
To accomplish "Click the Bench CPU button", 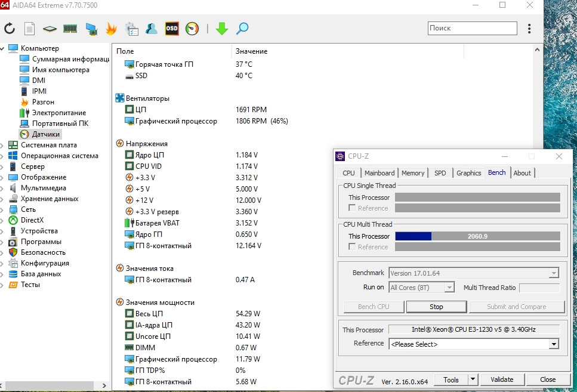I will pos(374,307).
